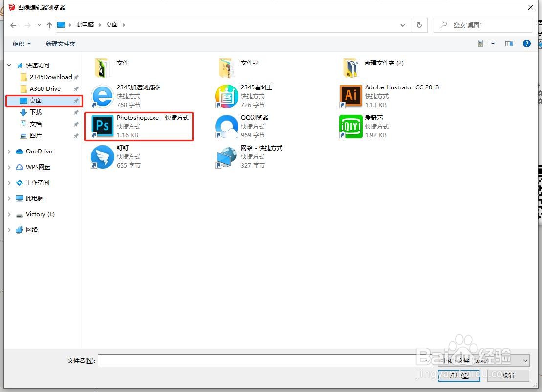Select 下载 in quick access
The width and height of the screenshot is (542, 392).
pos(36,112)
